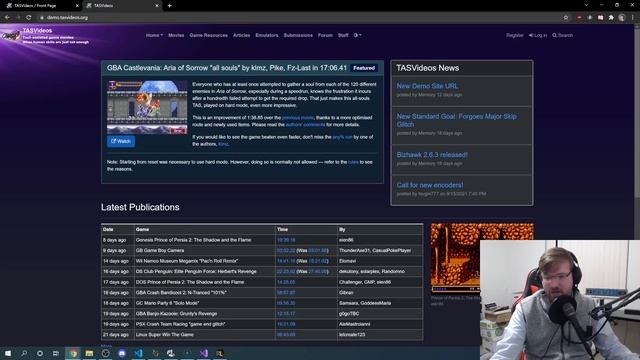Open the DOS Prince of Persia 2 time link
This screenshot has height=360, width=640.
[286, 282]
